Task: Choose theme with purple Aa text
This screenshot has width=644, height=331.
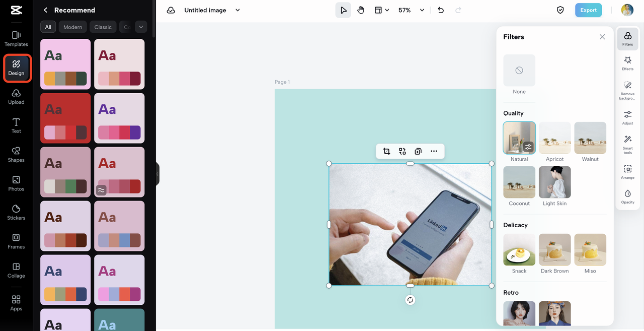Action: pyautogui.click(x=119, y=118)
